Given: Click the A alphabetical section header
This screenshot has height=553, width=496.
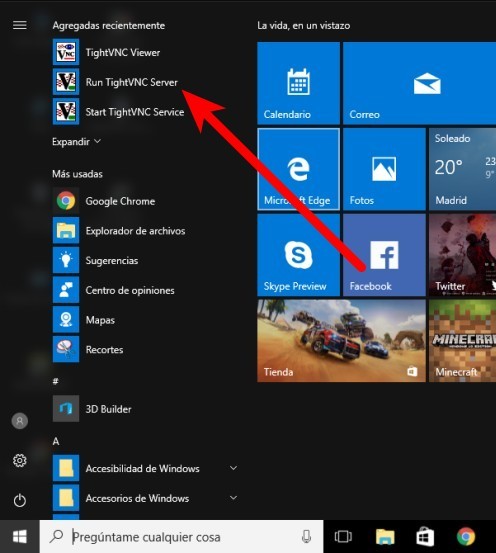Looking at the screenshot, I should tap(56, 441).
